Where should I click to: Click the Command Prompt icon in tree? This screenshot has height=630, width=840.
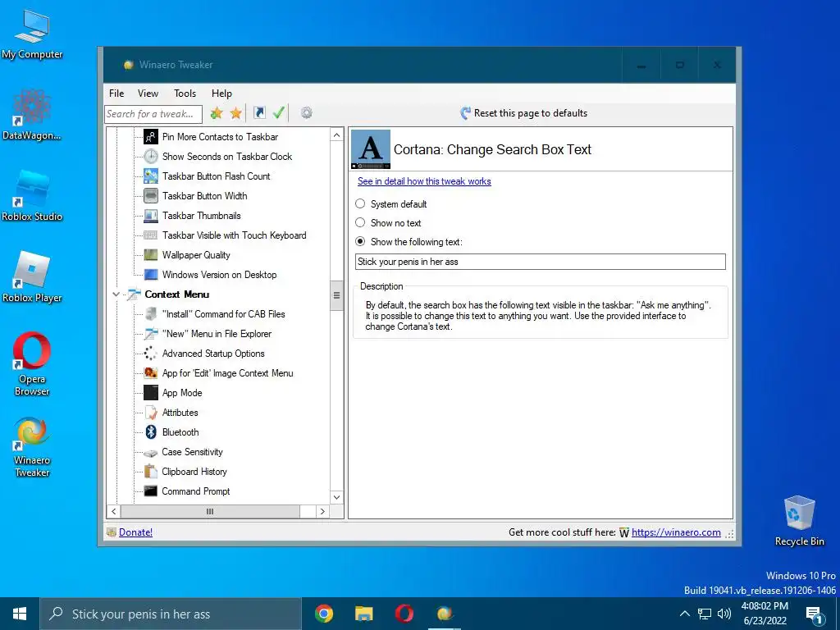tap(151, 491)
